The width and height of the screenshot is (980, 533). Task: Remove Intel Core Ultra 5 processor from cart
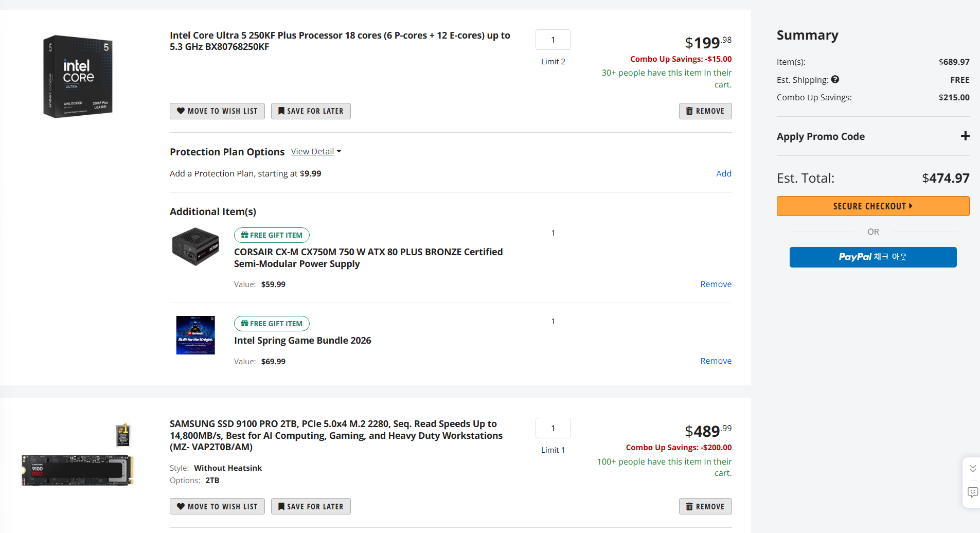705,111
